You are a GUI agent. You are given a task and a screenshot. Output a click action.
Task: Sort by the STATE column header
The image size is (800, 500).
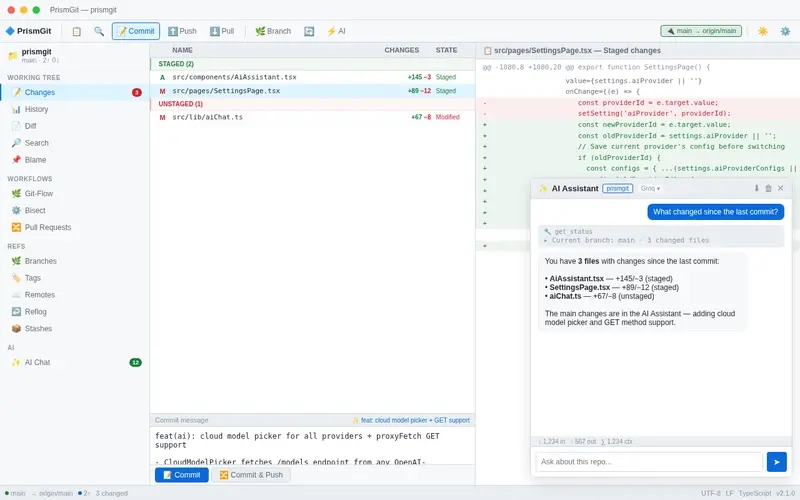[x=446, y=50]
